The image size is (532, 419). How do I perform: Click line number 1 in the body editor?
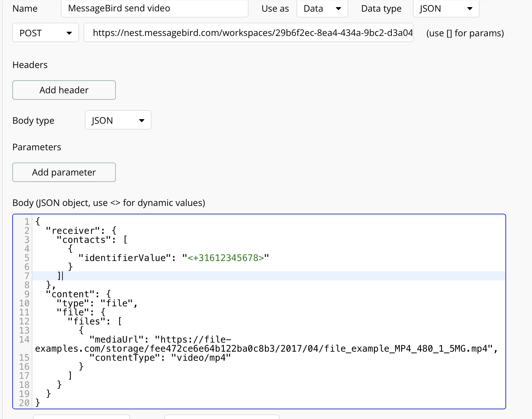27,221
